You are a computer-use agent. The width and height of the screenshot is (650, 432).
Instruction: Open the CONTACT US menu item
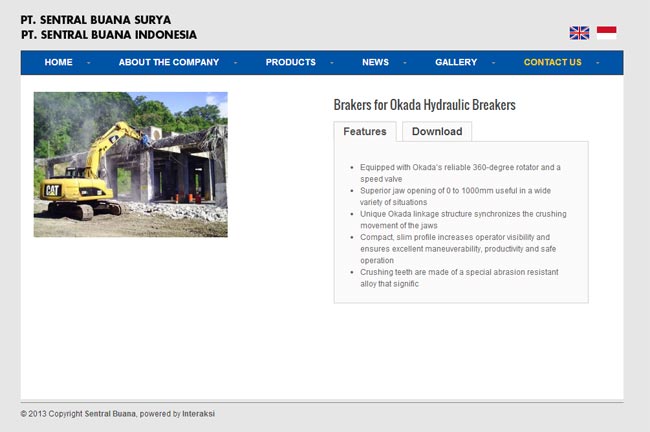pos(553,62)
